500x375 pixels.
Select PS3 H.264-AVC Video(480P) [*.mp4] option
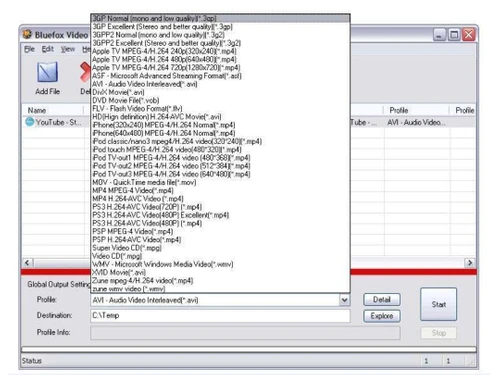[x=220, y=223]
